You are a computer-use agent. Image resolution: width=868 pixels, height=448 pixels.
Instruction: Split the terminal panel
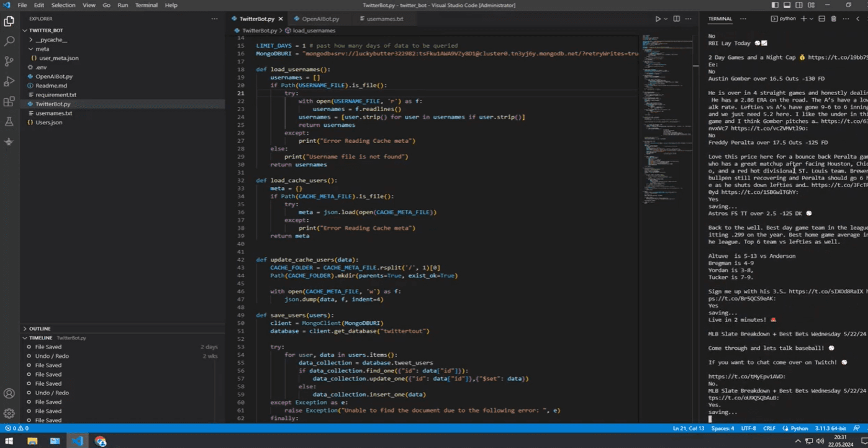821,19
